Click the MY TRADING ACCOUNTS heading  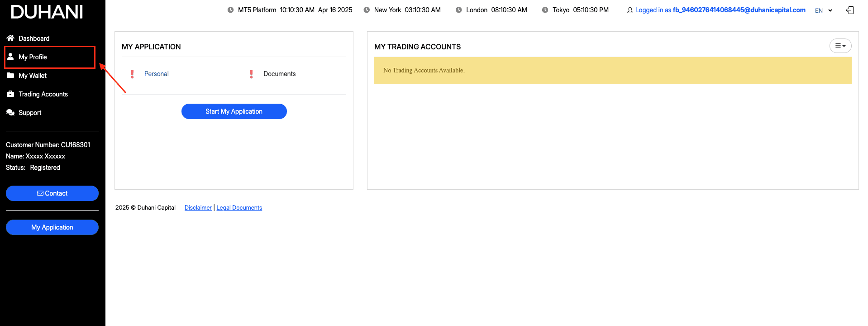(x=417, y=47)
